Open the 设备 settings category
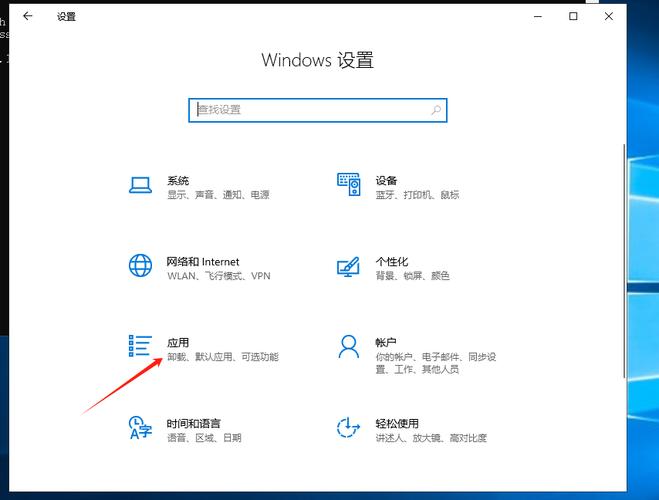This screenshot has width=659, height=500. [x=386, y=181]
